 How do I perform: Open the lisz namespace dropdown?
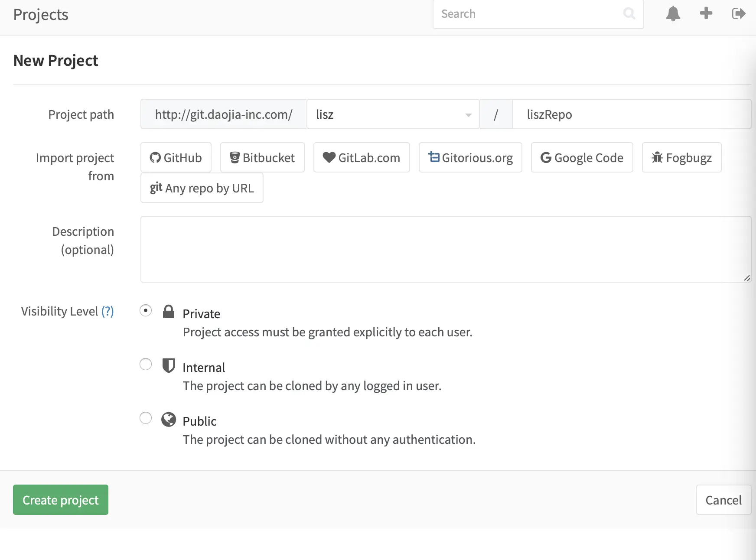click(x=393, y=114)
